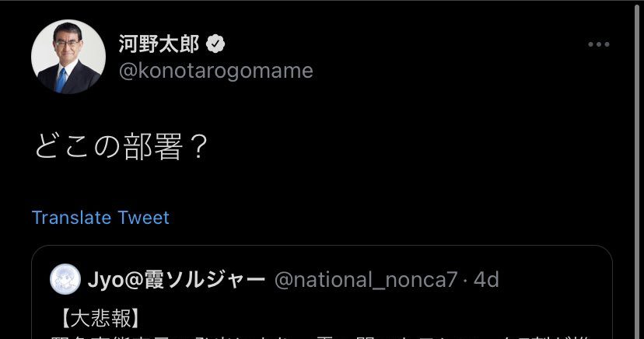
Task: Open the @konotarogomame handle
Action: pos(215,72)
